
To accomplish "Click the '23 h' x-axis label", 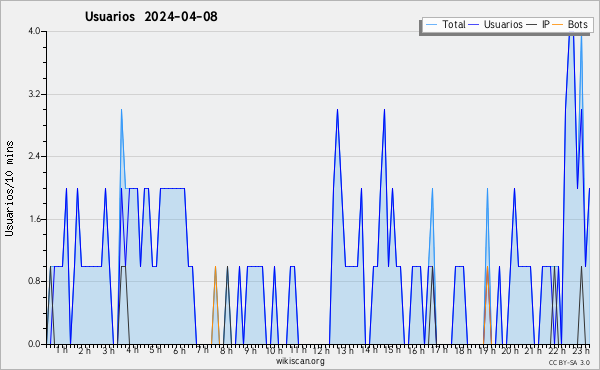I will [x=581, y=350].
